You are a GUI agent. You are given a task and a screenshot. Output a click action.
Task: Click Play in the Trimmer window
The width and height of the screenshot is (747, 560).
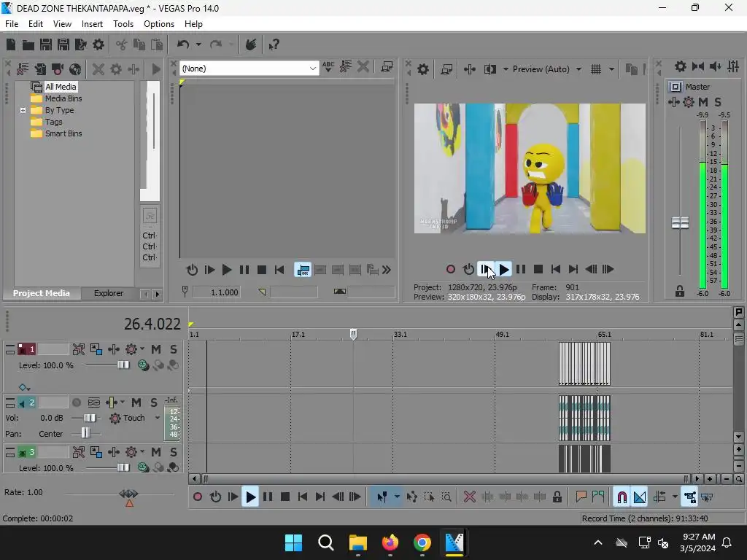coord(227,270)
